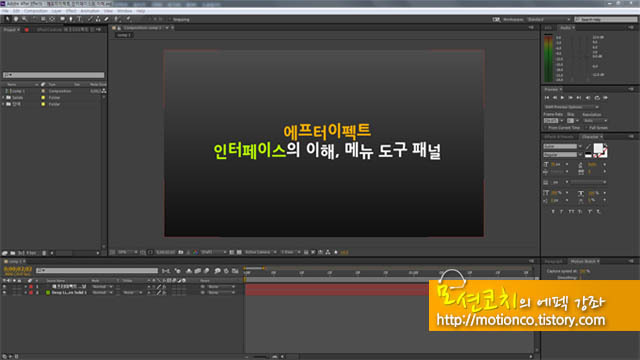The width and height of the screenshot is (640, 360).
Task: Click color depth bpc button
Action: pyautogui.click(x=28, y=253)
